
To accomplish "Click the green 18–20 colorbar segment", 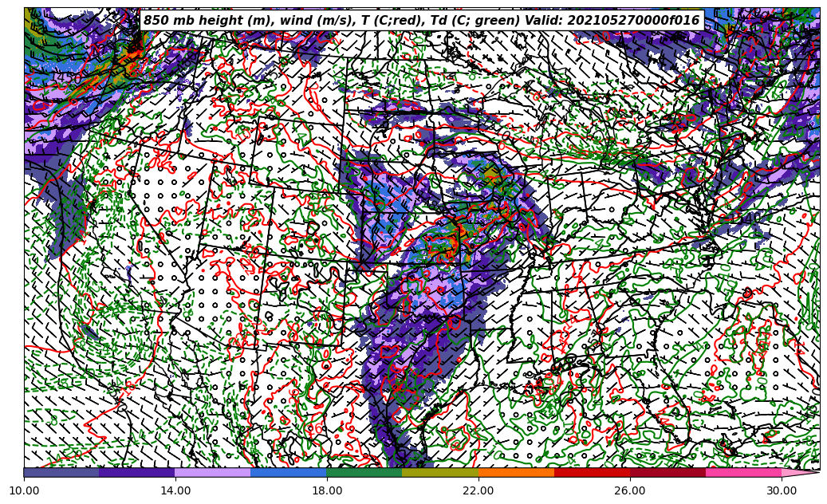I will tap(364, 472).
